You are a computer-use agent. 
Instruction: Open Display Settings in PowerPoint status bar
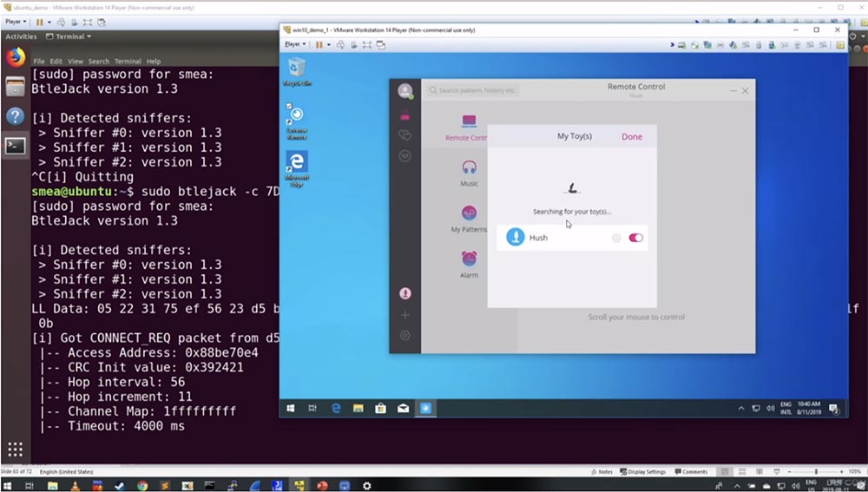[642, 472]
